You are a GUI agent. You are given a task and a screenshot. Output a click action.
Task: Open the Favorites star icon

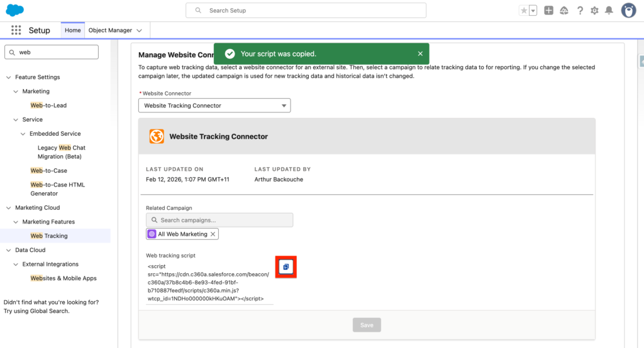[x=524, y=11]
